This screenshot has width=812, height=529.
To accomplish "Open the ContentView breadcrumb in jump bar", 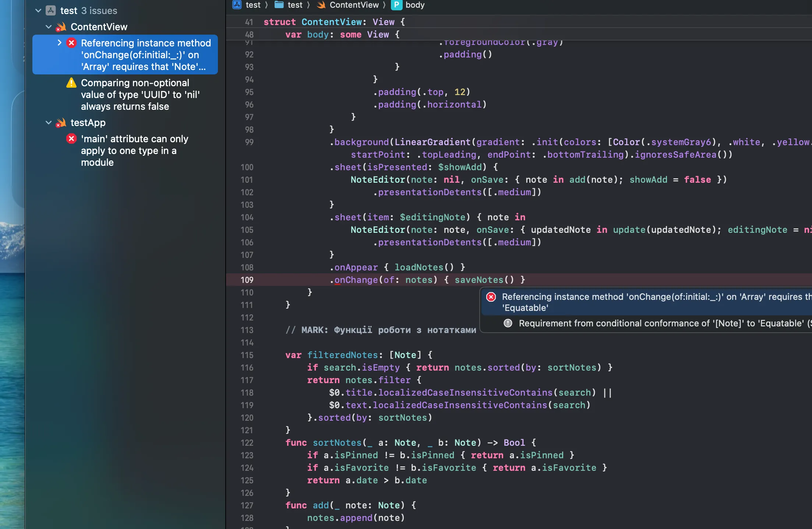I will point(354,5).
